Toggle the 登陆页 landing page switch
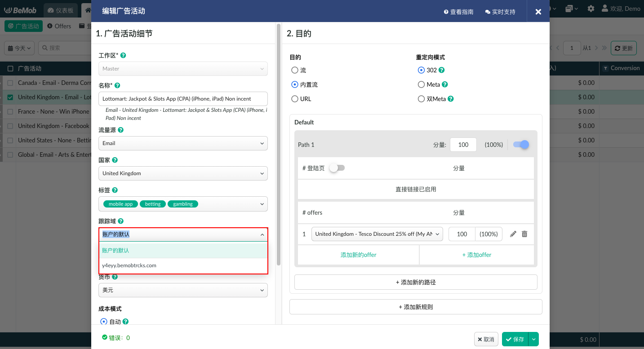Image resolution: width=644 pixels, height=349 pixels. pyautogui.click(x=337, y=168)
